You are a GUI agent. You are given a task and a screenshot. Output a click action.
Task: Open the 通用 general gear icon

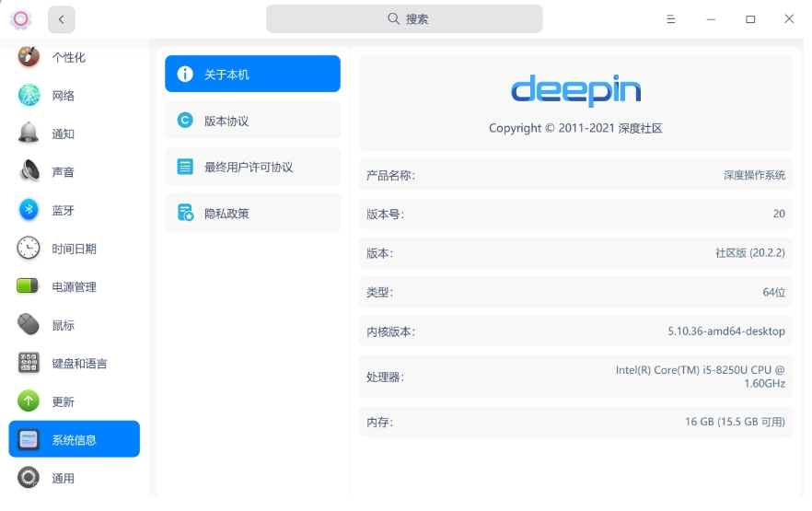pyautogui.click(x=29, y=478)
